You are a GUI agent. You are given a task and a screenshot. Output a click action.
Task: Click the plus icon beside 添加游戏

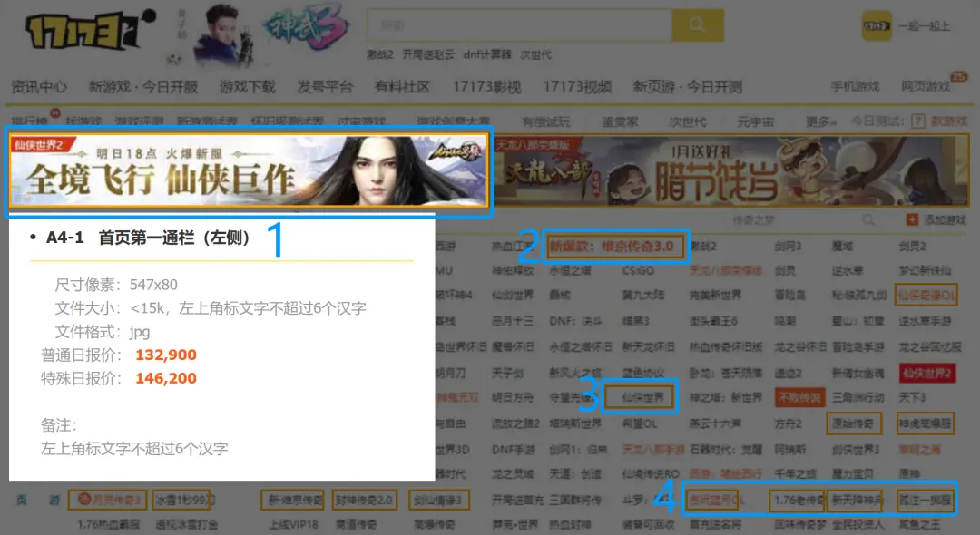pos(912,219)
